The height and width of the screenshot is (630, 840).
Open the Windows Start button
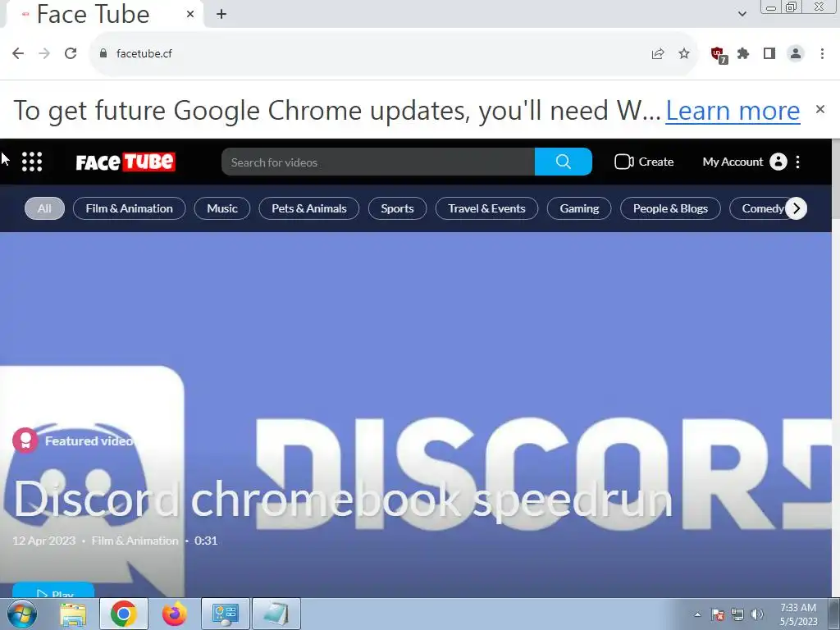pyautogui.click(x=22, y=614)
